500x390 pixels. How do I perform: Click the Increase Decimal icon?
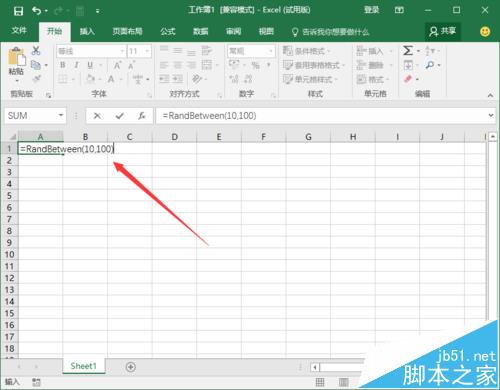pyautogui.click(x=234, y=79)
